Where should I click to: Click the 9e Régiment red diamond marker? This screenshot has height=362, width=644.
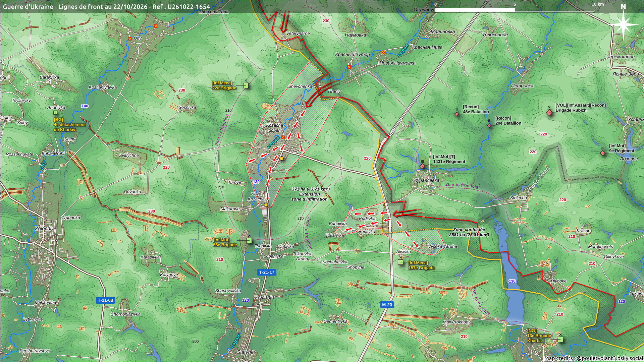click(603, 153)
